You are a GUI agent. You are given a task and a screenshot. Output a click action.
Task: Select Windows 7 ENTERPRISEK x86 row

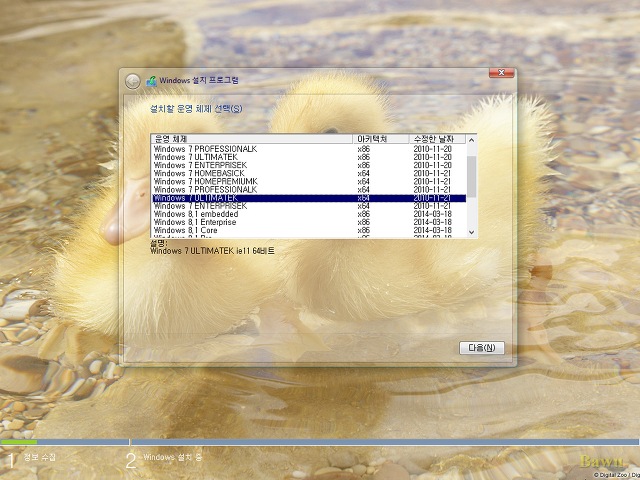(x=309, y=165)
